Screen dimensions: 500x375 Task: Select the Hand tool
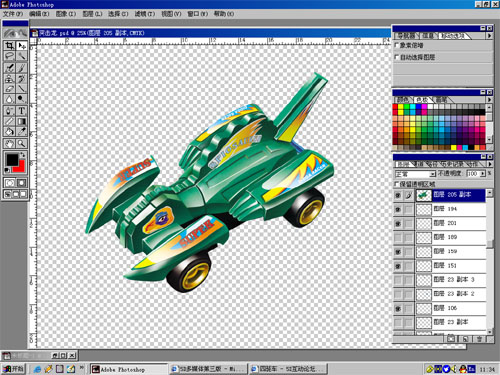[9, 144]
